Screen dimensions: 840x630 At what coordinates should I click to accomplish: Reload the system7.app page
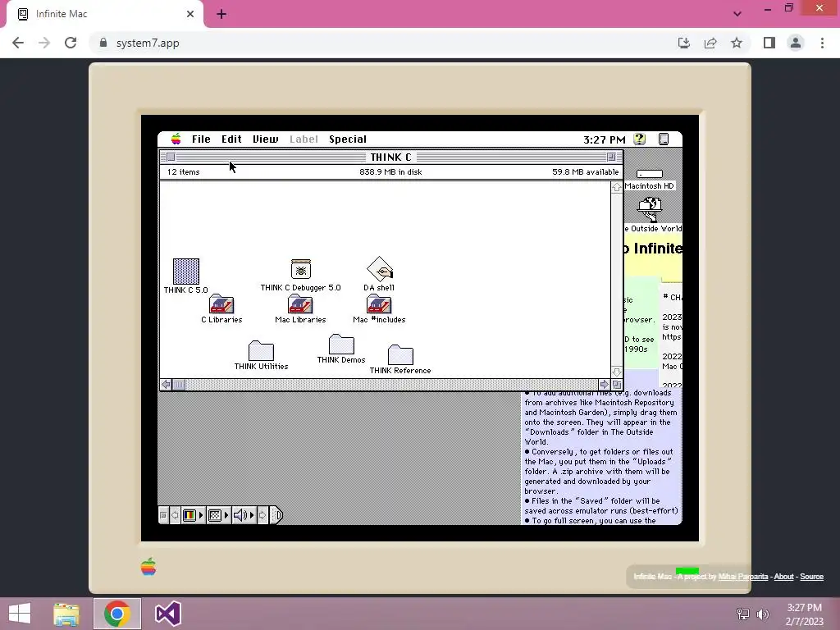tap(71, 43)
